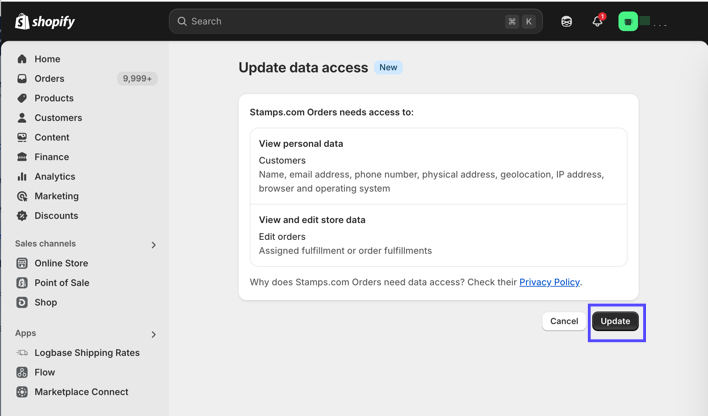Click the Online Store icon

coord(22,263)
